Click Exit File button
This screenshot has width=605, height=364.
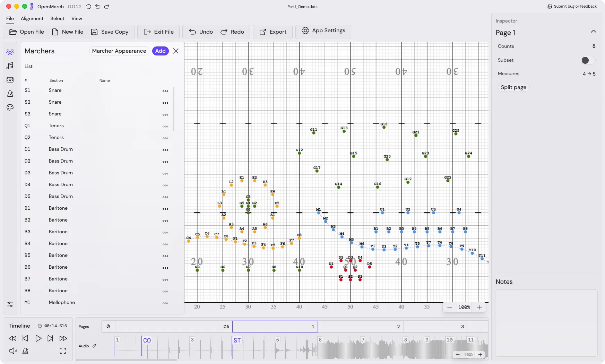pyautogui.click(x=158, y=32)
